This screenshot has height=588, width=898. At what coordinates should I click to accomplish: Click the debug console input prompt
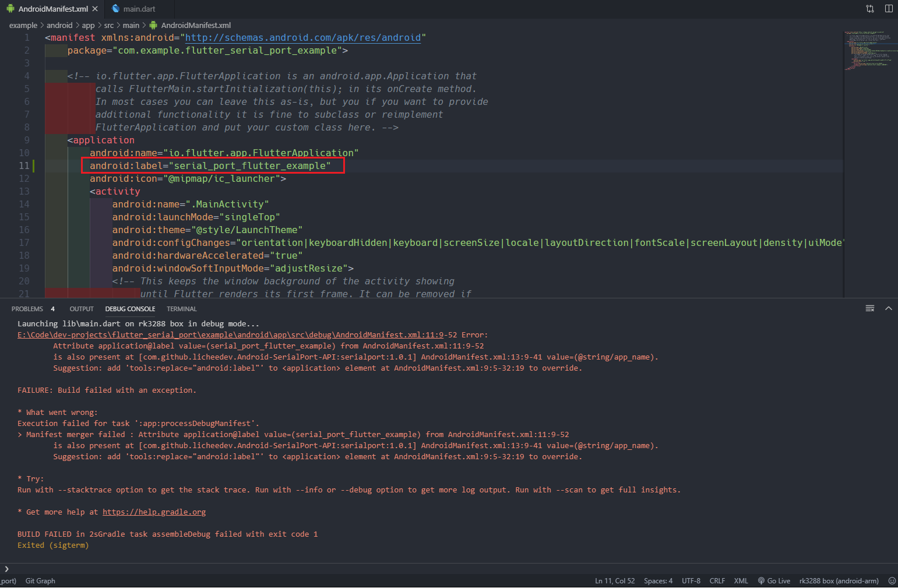click(x=449, y=569)
